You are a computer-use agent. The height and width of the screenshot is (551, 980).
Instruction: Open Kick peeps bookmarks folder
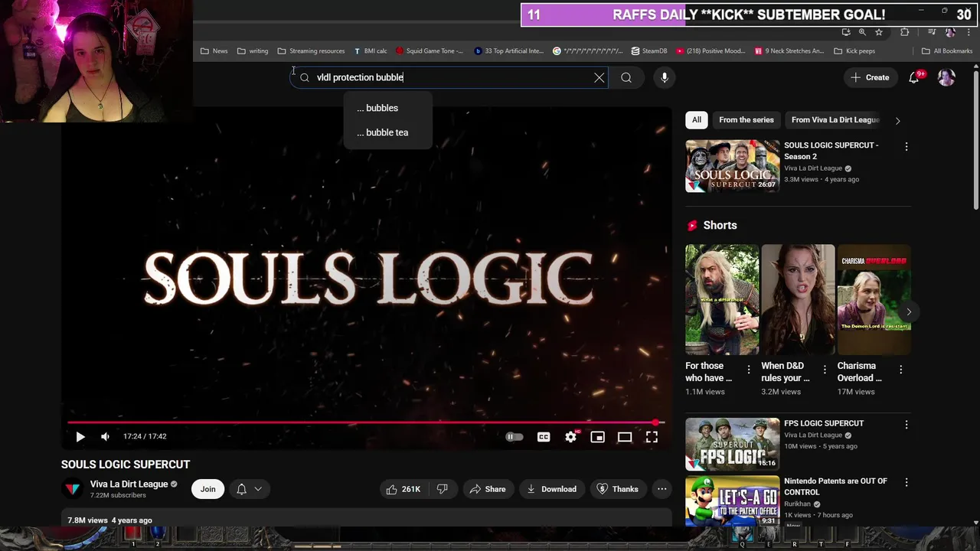click(x=854, y=51)
